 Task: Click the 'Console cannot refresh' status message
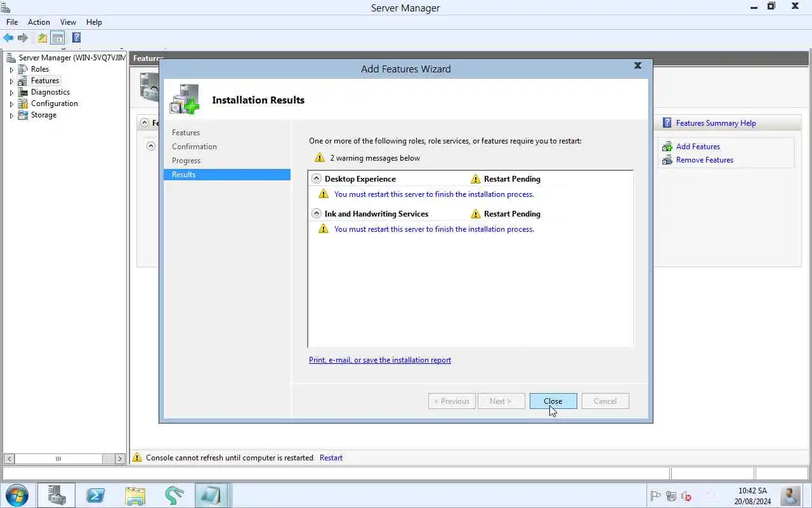(230, 458)
